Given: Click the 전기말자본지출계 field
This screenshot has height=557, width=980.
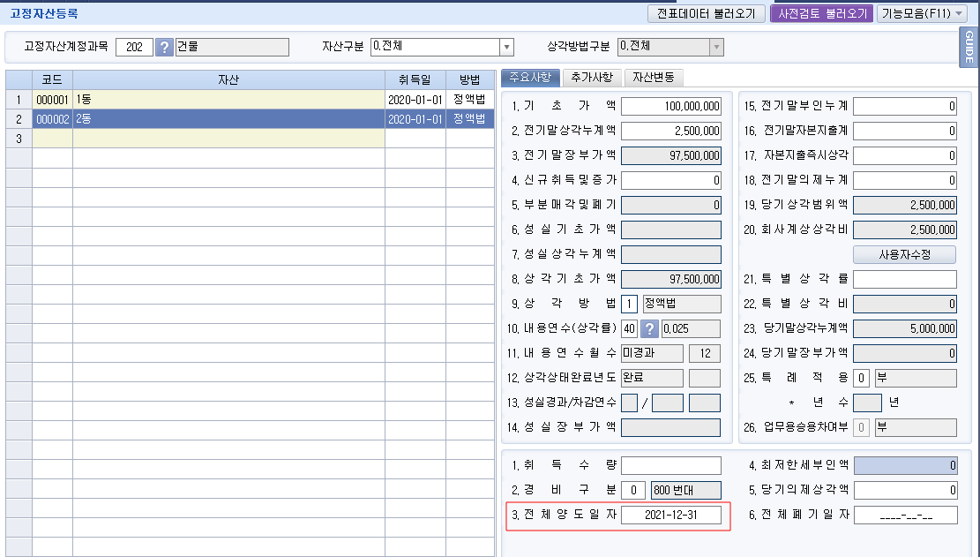Looking at the screenshot, I should tap(904, 131).
